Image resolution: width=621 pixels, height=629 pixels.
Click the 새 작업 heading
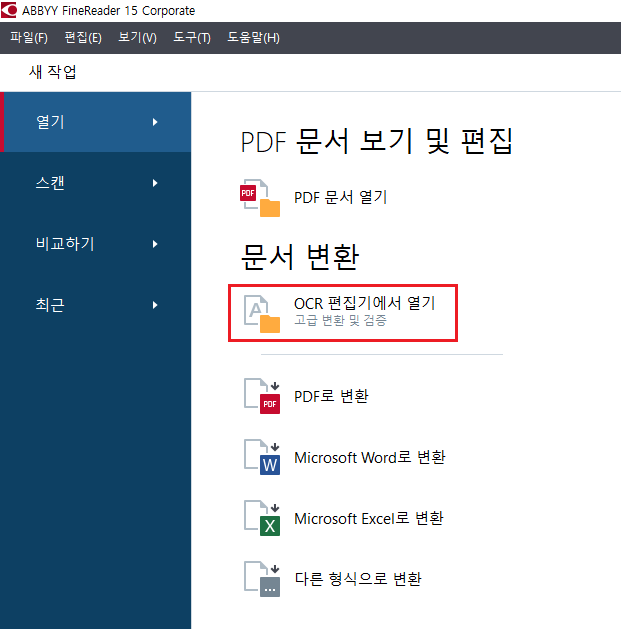click(x=53, y=72)
